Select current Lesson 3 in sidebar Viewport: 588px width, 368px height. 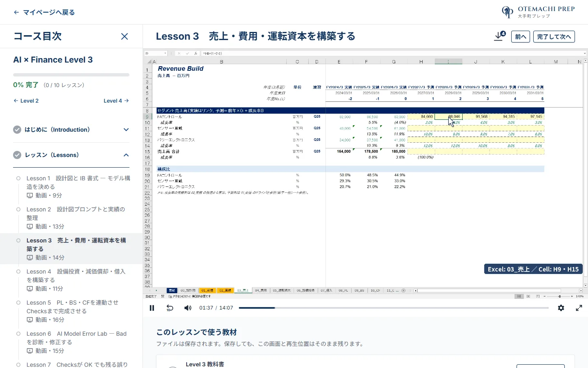pos(71,249)
